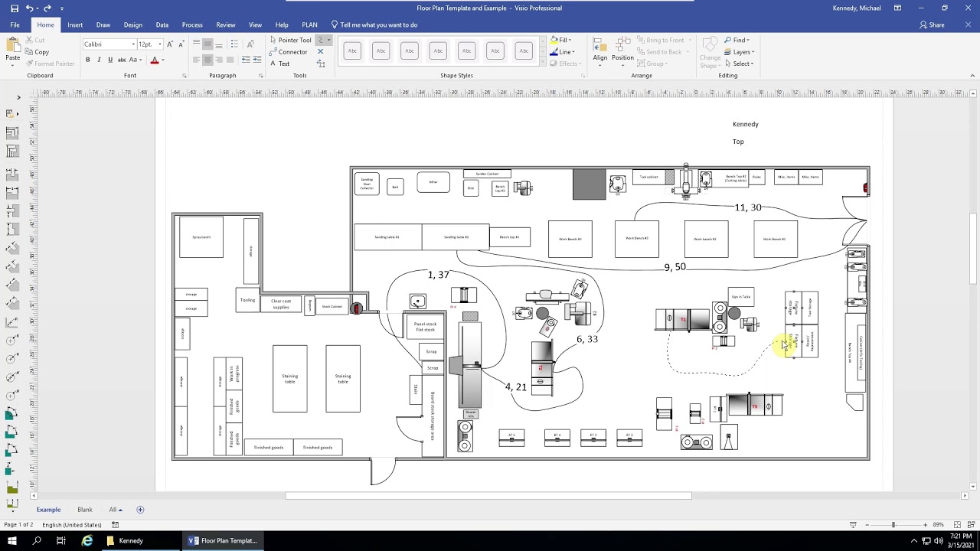Apply the red font color
Viewport: 980px width, 551px height.
click(x=154, y=60)
